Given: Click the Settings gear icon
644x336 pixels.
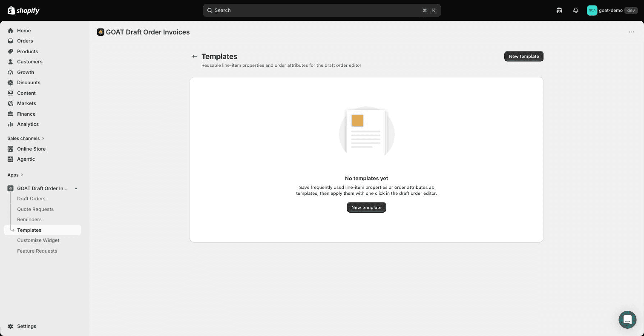Looking at the screenshot, I should (x=11, y=326).
